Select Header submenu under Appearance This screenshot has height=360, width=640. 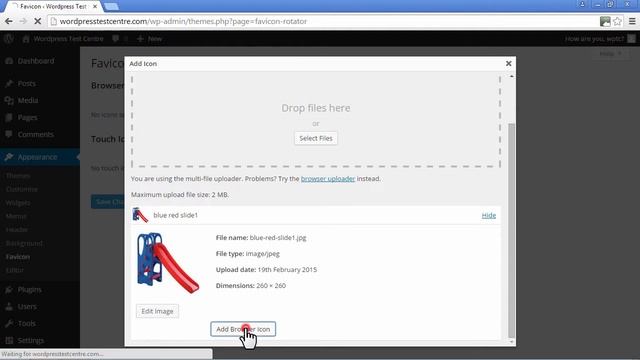(17, 229)
